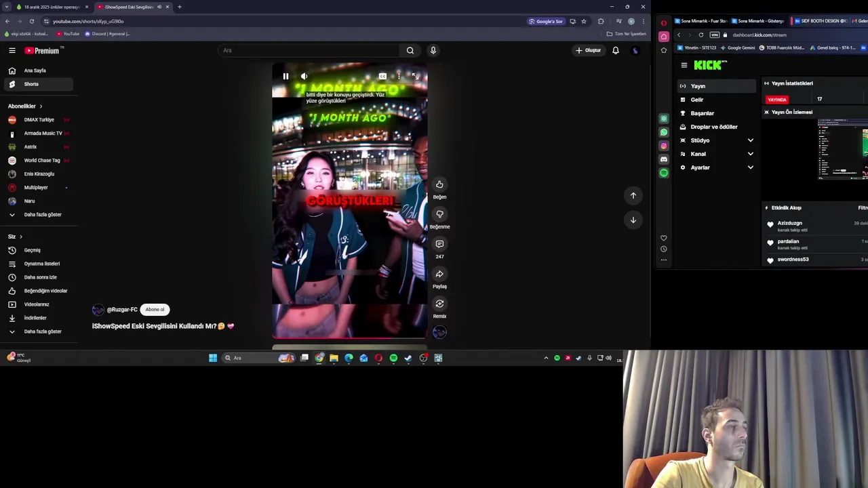Subscribe with Abone ol button
Image resolution: width=868 pixels, height=488 pixels.
coord(155,310)
